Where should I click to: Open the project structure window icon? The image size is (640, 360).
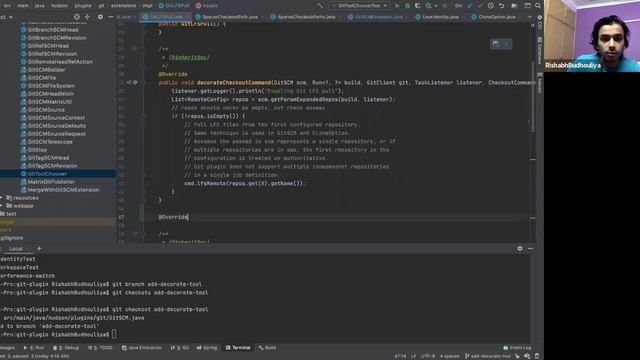click(527, 6)
